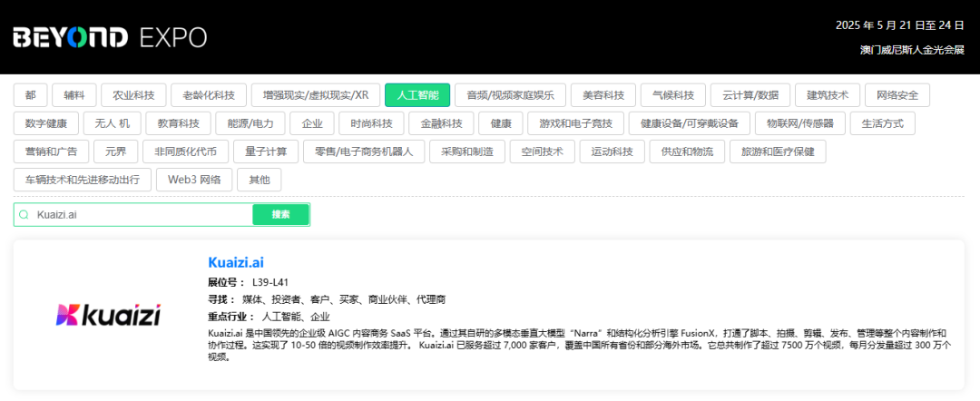Click the BEYOND EXPO logo
The width and height of the screenshot is (980, 401).
pyautogui.click(x=110, y=37)
